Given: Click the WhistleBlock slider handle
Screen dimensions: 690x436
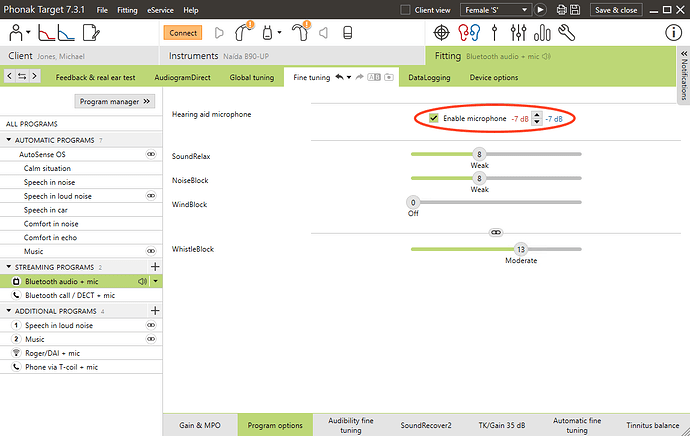Looking at the screenshot, I should (x=521, y=249).
